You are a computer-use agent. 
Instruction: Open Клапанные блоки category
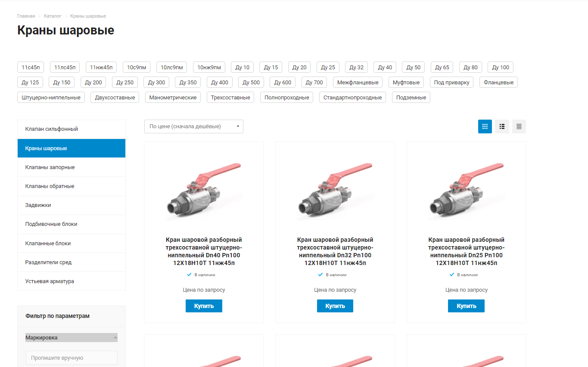pyautogui.click(x=72, y=244)
